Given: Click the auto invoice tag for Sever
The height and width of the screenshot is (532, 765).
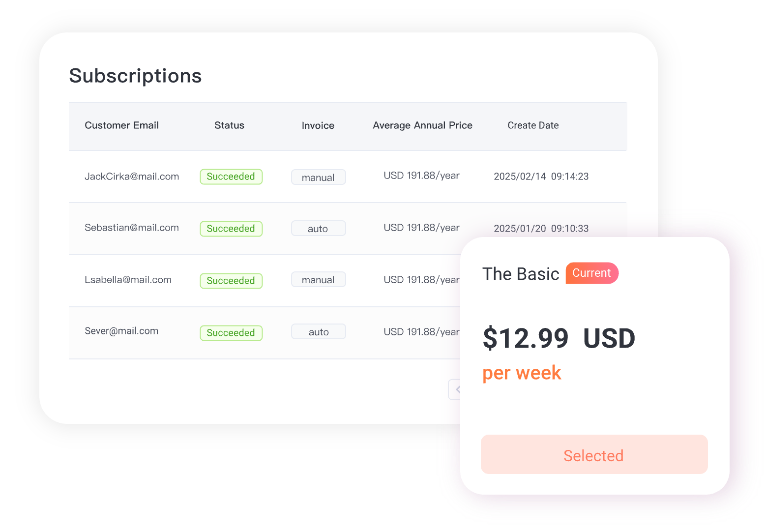Looking at the screenshot, I should (x=318, y=332).
